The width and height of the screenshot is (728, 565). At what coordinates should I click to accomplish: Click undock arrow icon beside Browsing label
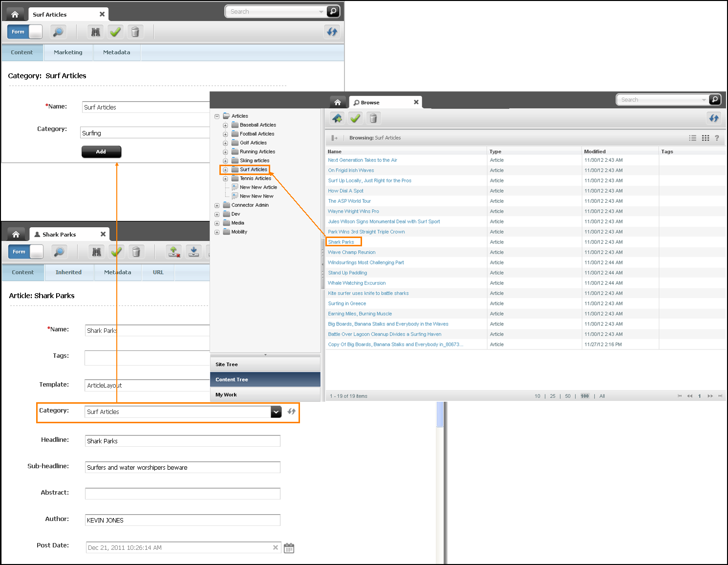click(x=335, y=138)
